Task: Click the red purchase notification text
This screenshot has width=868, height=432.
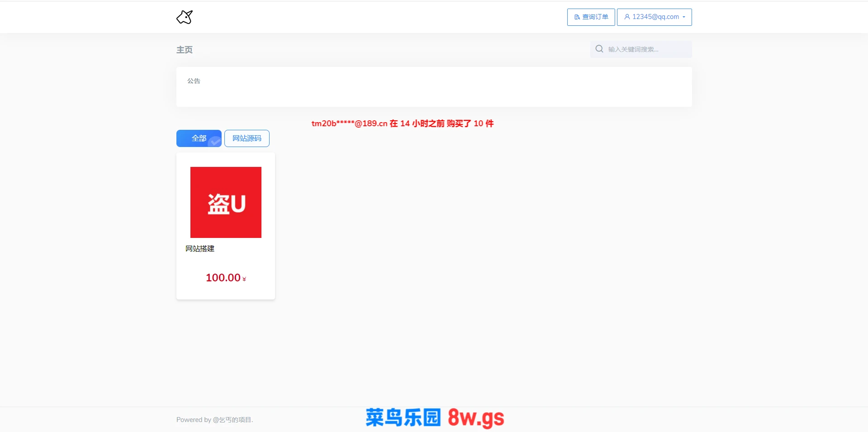Action: click(x=403, y=123)
